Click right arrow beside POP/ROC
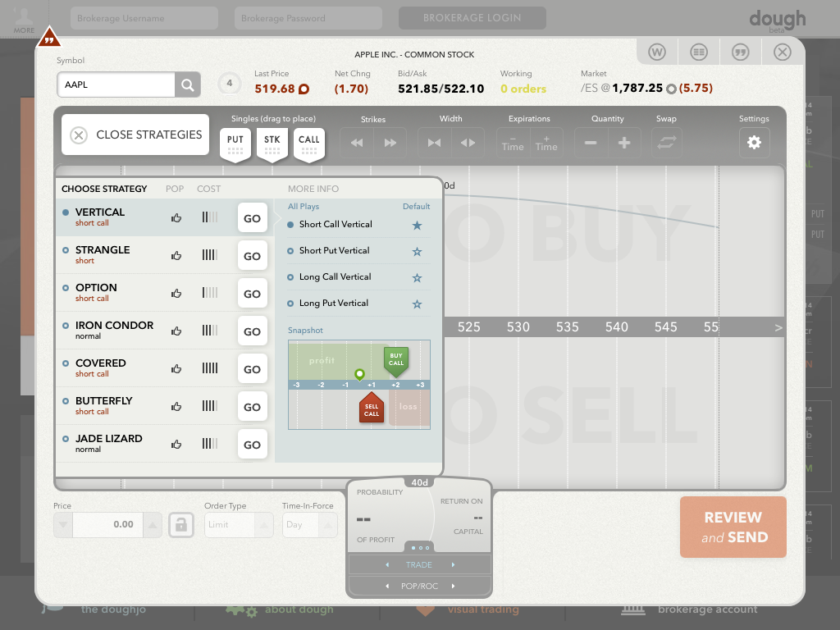 (453, 586)
